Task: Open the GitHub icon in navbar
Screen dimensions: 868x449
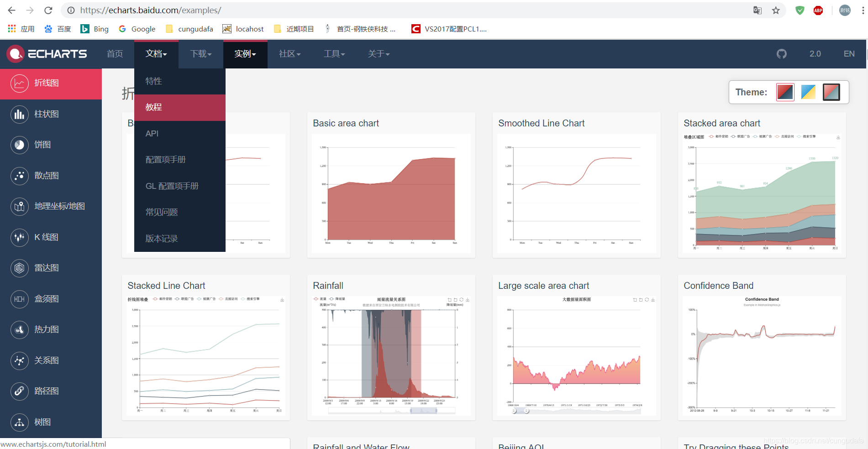Action: 782,54
